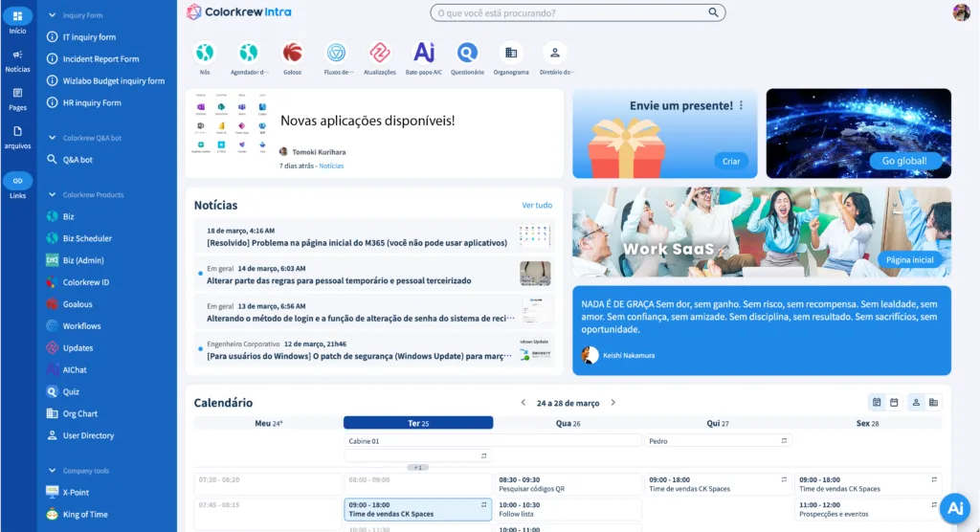Collapse the Company tools section
This screenshot has height=532, width=980.
coord(52,470)
